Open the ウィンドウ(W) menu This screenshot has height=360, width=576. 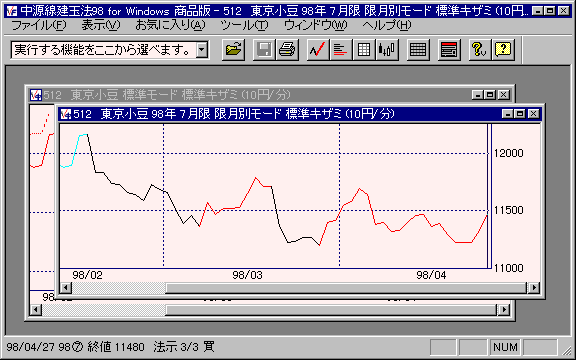(316, 25)
